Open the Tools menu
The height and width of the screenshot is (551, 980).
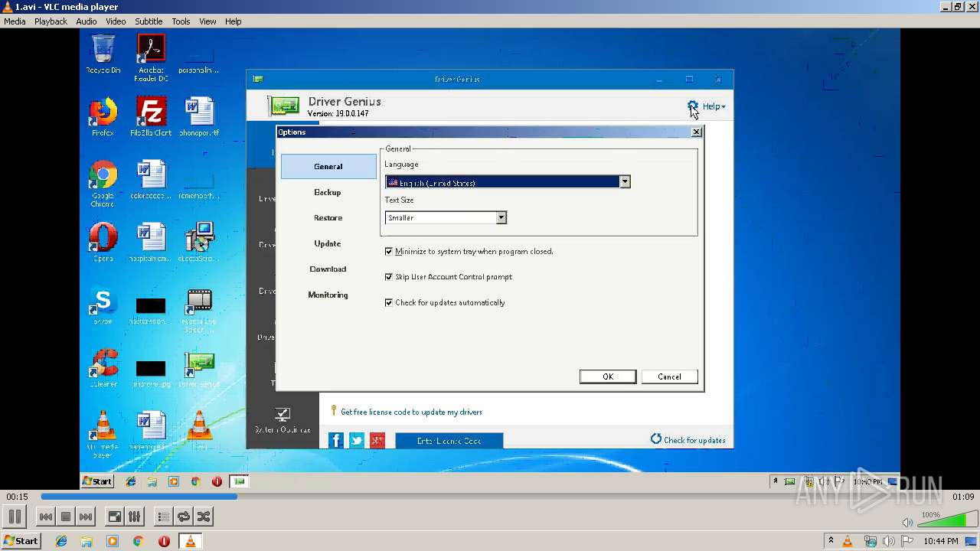(x=181, y=21)
